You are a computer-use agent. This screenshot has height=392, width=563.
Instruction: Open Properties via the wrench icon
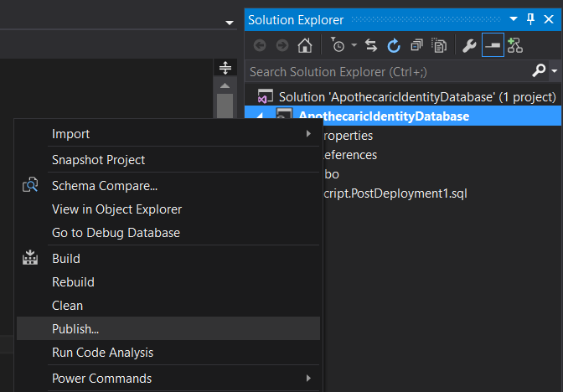click(469, 46)
